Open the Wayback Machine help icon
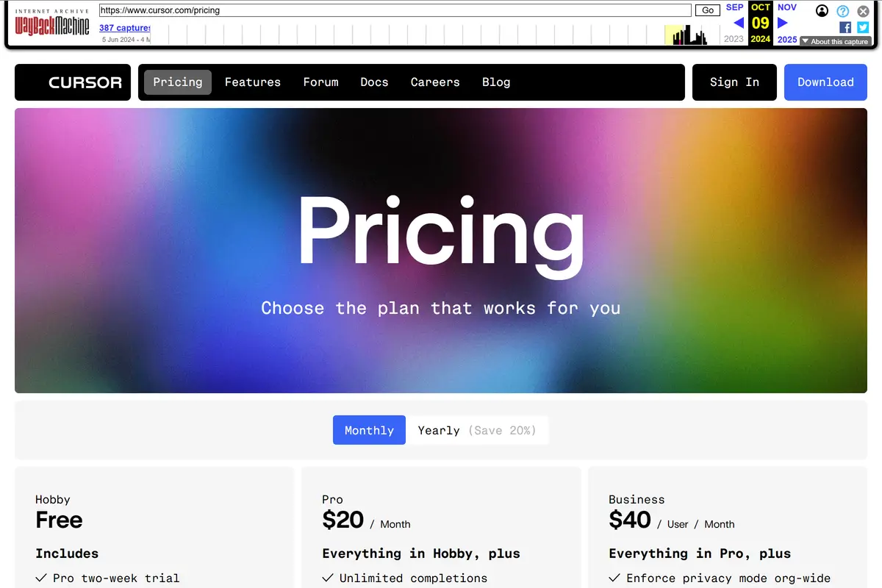 (x=842, y=11)
